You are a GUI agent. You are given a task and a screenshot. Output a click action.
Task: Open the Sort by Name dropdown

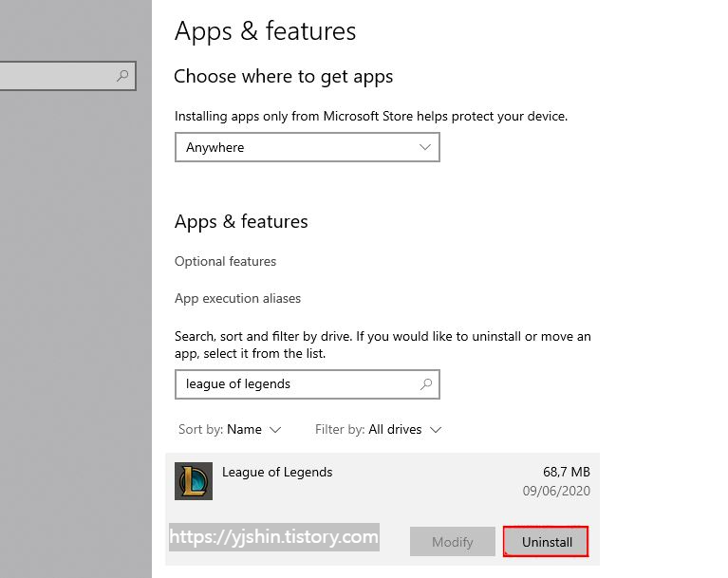pyautogui.click(x=230, y=429)
